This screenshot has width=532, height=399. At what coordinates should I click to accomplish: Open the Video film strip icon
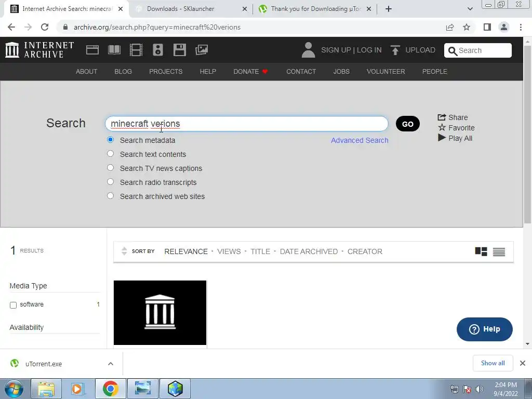[x=136, y=50]
